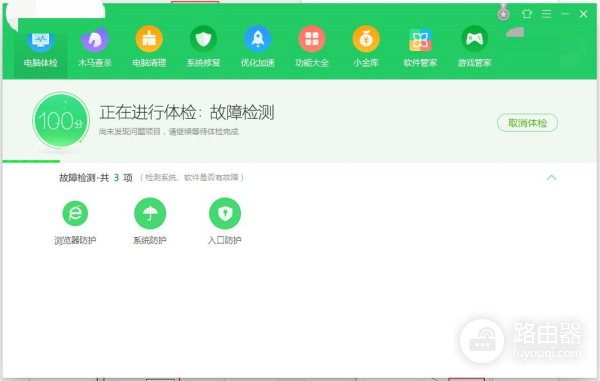Switch to 木马查杀 trojan scan

pos(95,48)
